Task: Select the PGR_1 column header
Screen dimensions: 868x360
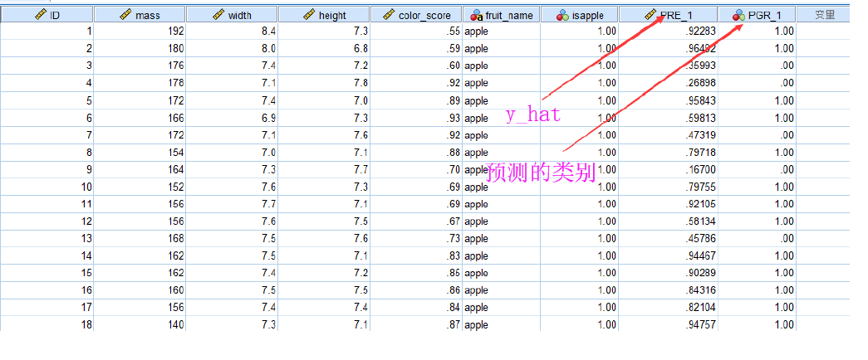Action: pos(758,15)
